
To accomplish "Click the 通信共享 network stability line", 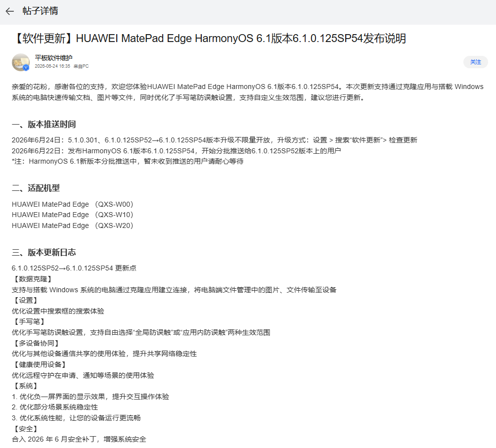I will (x=104, y=354).
